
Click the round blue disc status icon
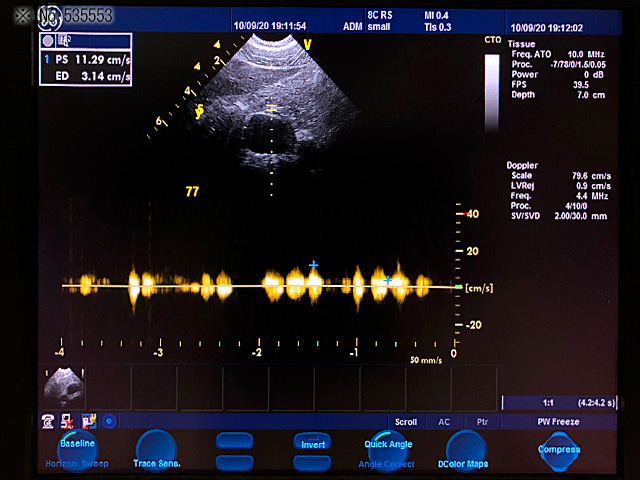click(109, 421)
